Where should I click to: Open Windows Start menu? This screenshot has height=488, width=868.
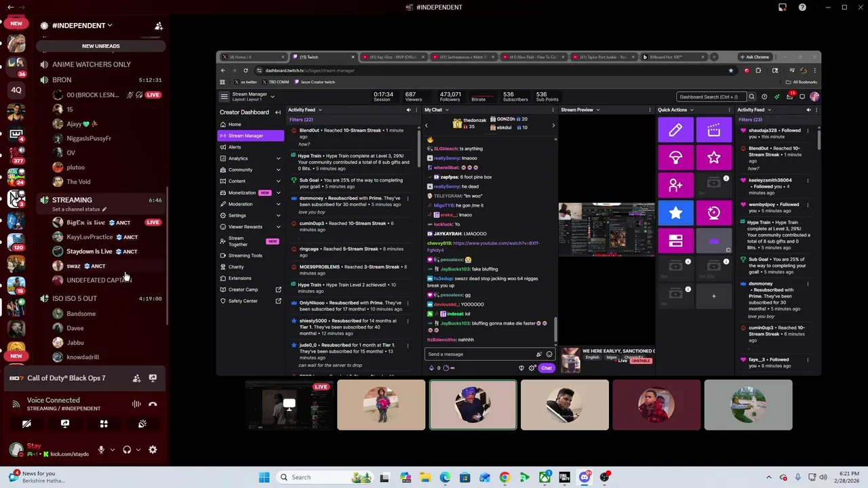264,477
